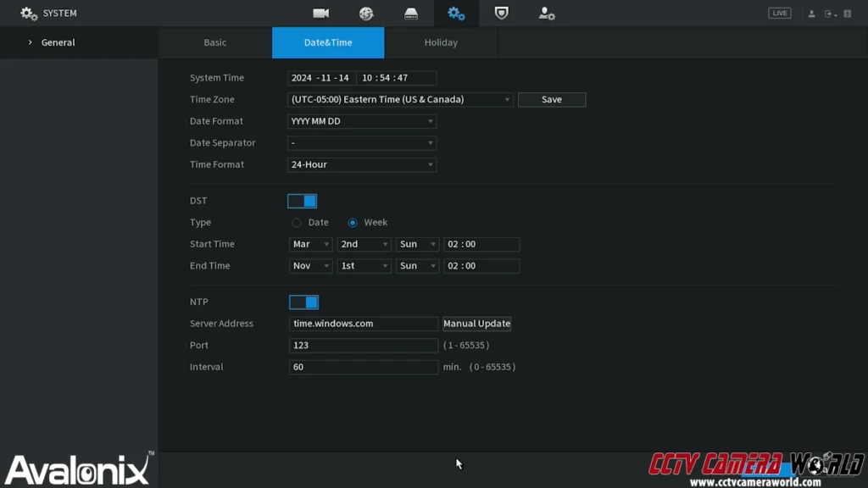
Task: Click the Save button next to Time Zone
Action: pyautogui.click(x=551, y=100)
